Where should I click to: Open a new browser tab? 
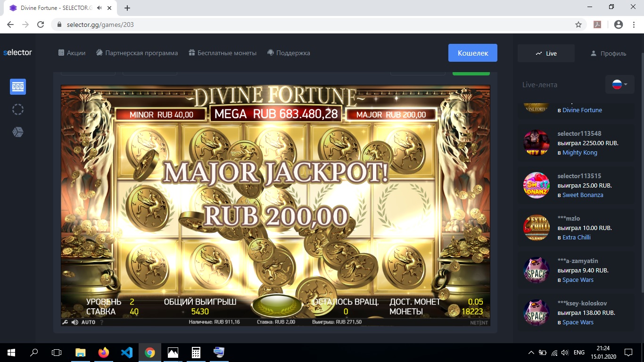(127, 8)
